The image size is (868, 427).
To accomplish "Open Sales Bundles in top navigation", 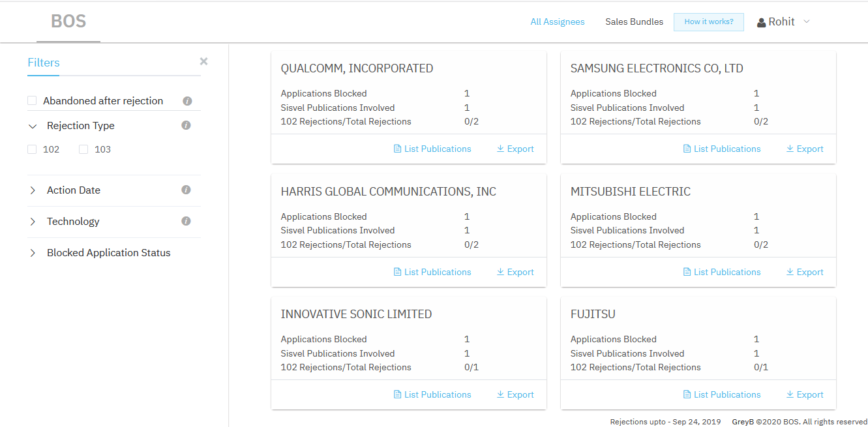I will point(634,22).
